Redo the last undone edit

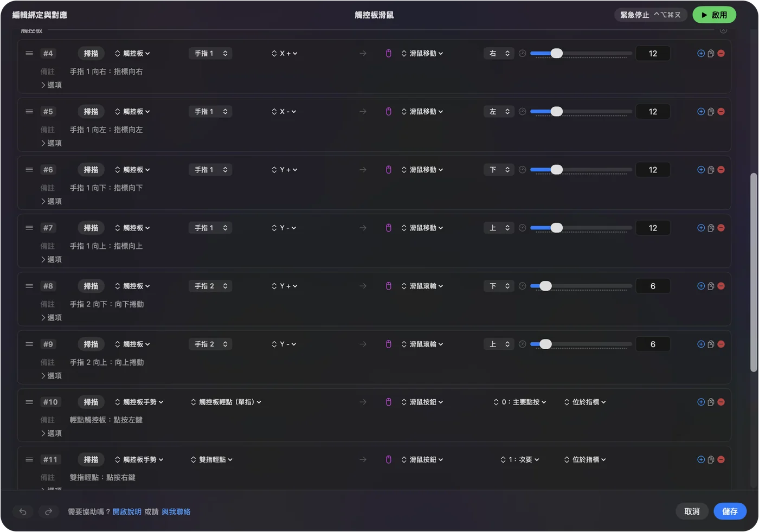pyautogui.click(x=48, y=511)
